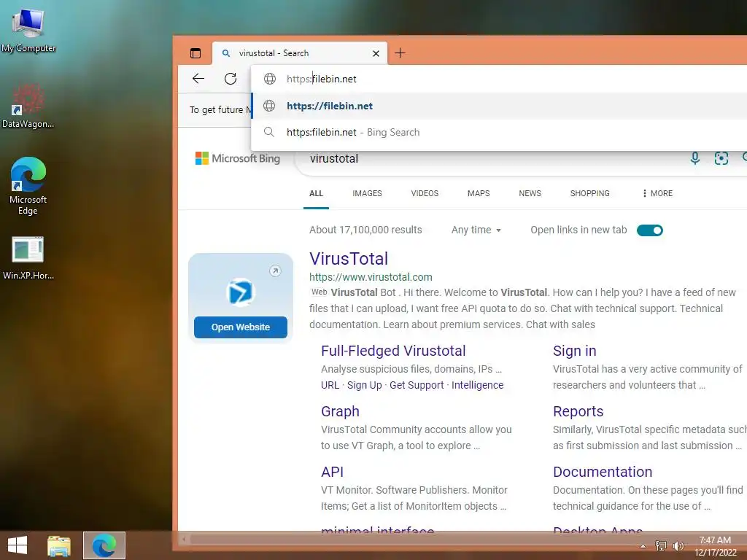Open the Documentation sublink
This screenshot has width=747, height=560.
tap(603, 472)
